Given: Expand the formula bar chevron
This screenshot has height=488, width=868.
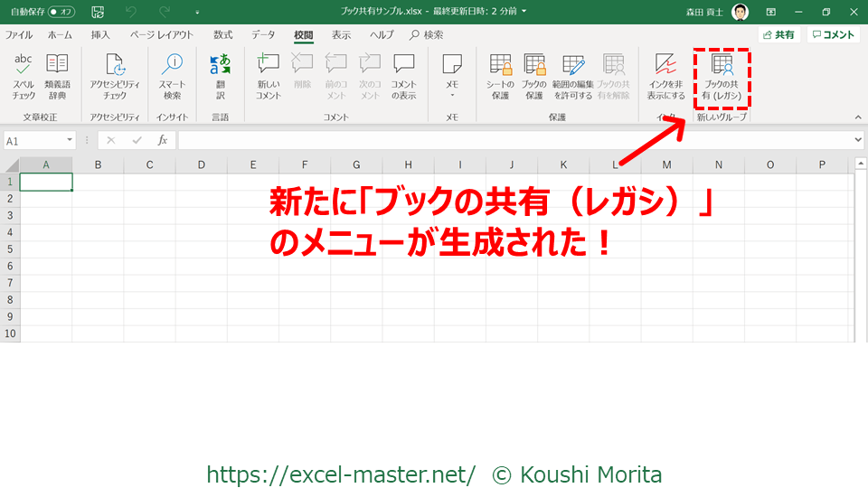Looking at the screenshot, I should [x=857, y=140].
